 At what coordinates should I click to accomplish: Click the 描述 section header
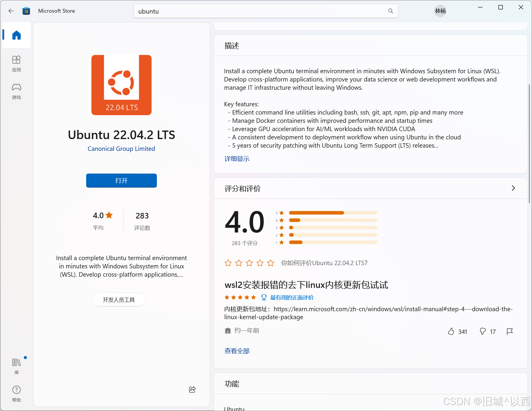[x=232, y=46]
